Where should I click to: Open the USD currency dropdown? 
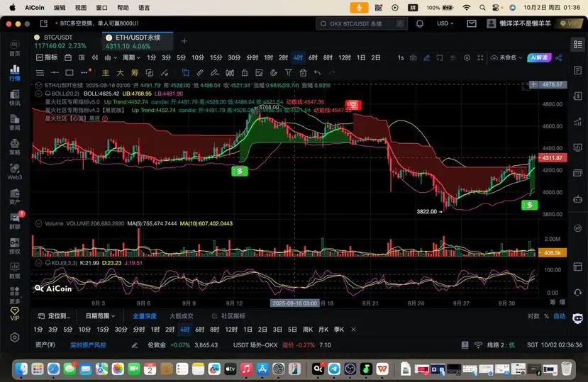(x=445, y=23)
